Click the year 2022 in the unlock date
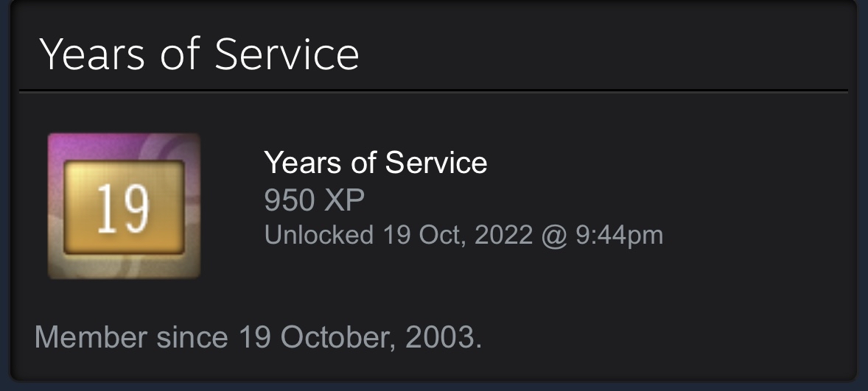The width and height of the screenshot is (868, 391). coord(503,235)
